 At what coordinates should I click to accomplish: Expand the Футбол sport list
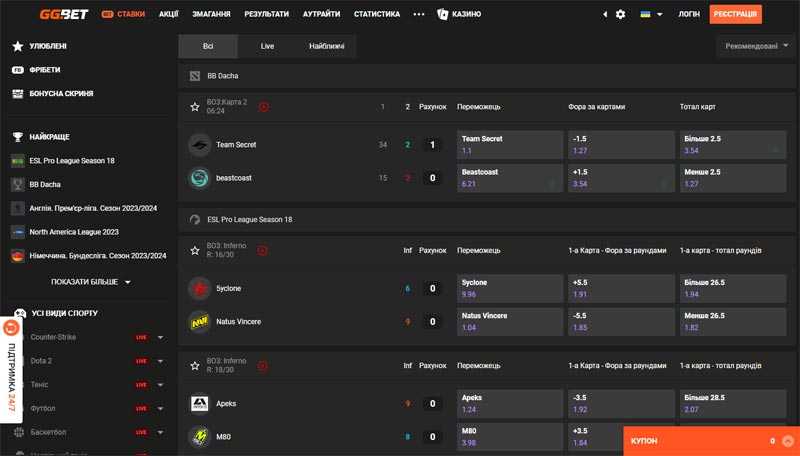click(x=160, y=409)
